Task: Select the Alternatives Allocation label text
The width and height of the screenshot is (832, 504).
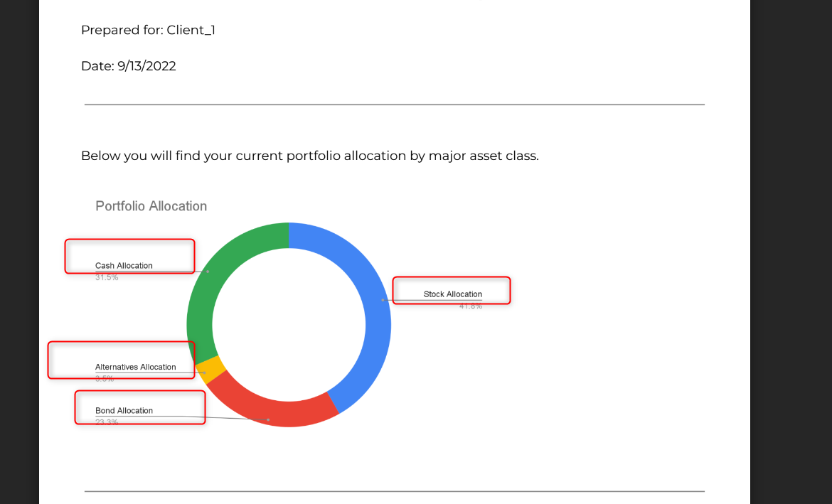Action: click(x=135, y=367)
